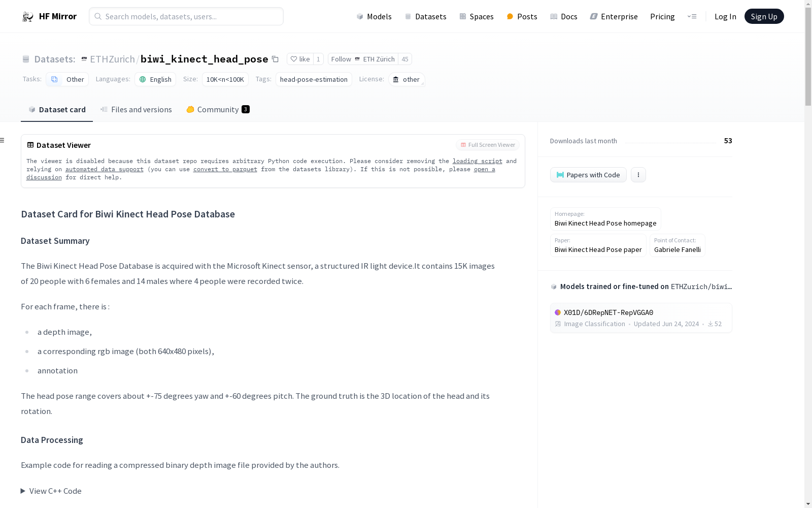This screenshot has width=812, height=508.
Task: Open Papers with Code link
Action: pos(588,175)
